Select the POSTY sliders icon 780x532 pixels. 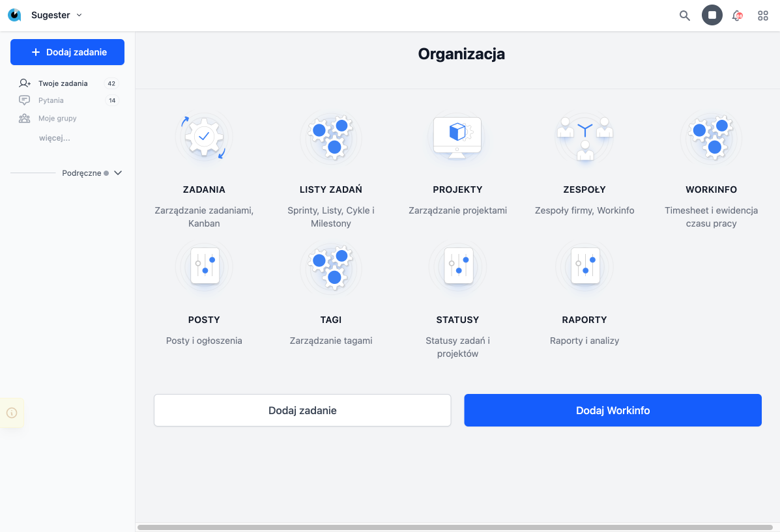coord(204,267)
